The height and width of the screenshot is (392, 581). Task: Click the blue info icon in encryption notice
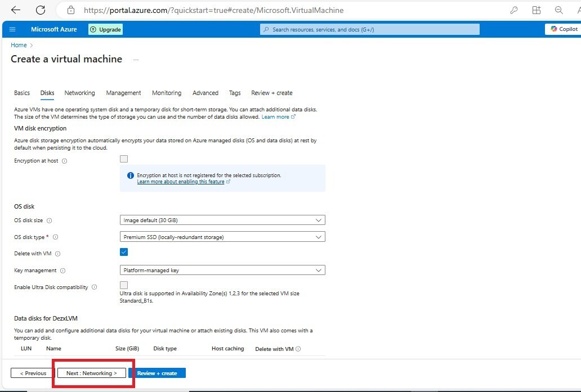[x=131, y=175]
